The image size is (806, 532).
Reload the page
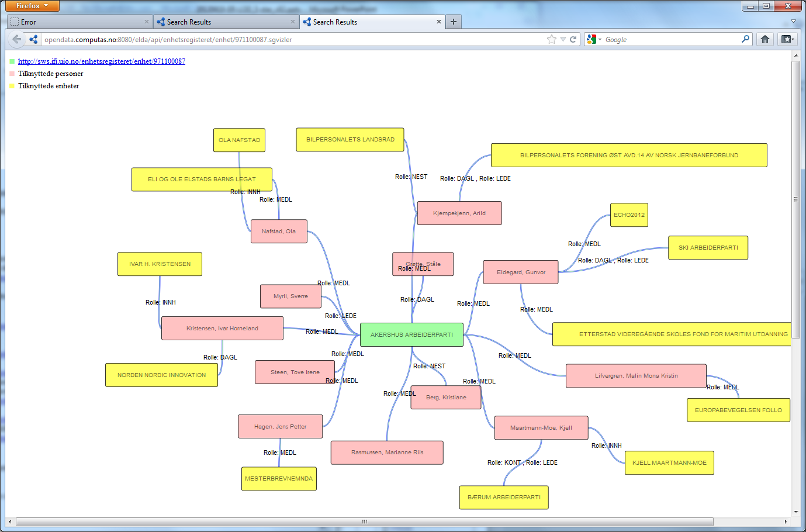point(573,39)
